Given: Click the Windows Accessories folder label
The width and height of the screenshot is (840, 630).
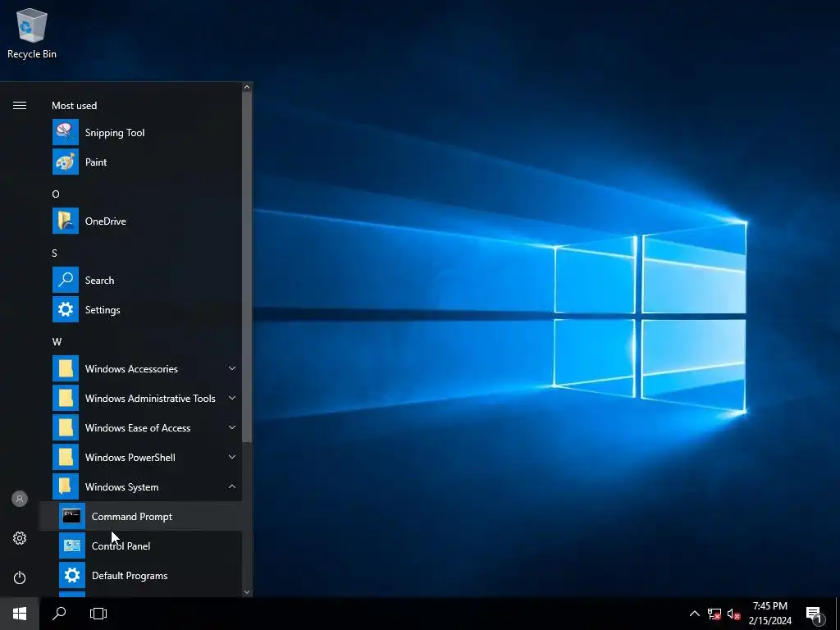Looking at the screenshot, I should pyautogui.click(x=131, y=368).
